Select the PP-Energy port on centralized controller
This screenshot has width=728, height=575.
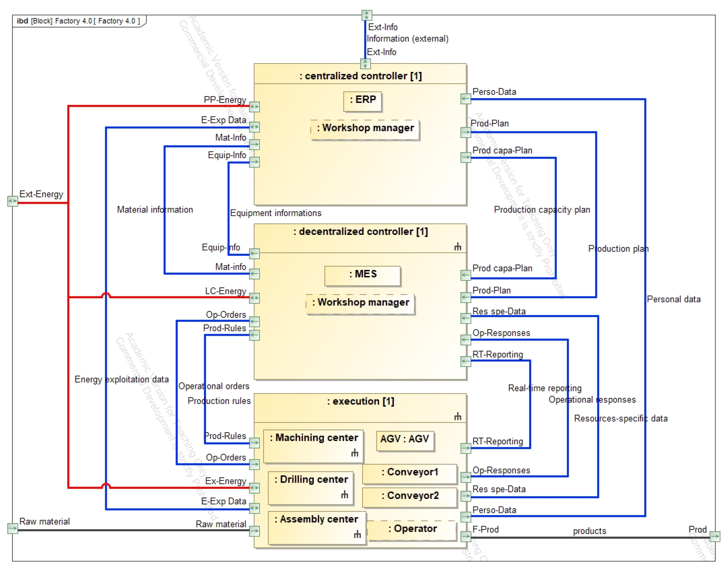[254, 107]
